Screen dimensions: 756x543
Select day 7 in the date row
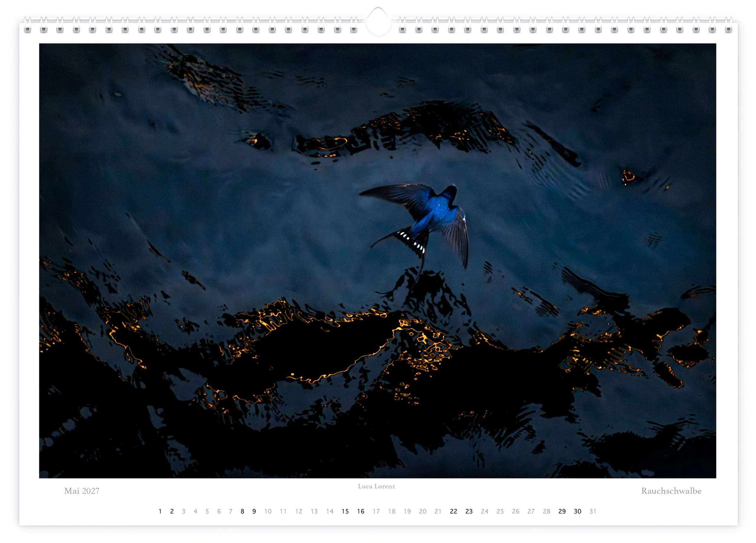click(230, 511)
